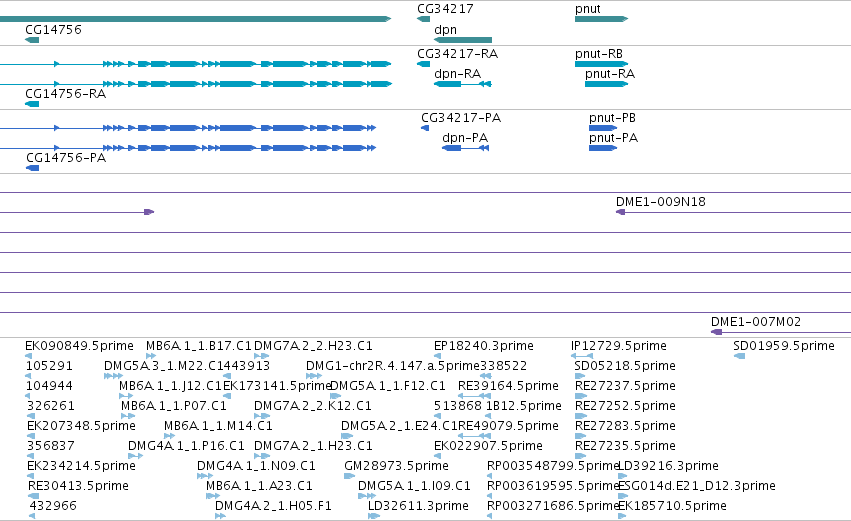Select the pnut-PB coding label
The height and width of the screenshot is (521, 851).
point(612,118)
